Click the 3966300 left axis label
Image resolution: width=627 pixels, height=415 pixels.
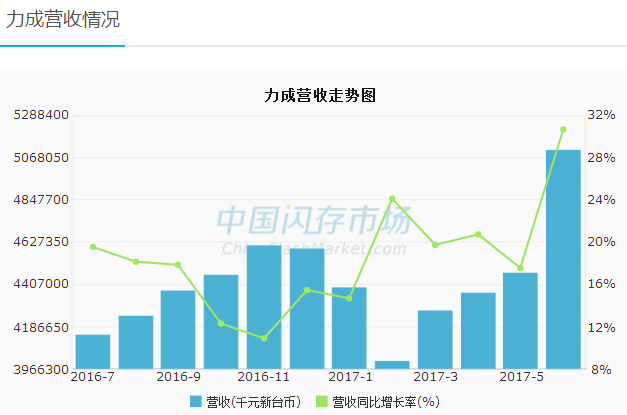pos(41,369)
